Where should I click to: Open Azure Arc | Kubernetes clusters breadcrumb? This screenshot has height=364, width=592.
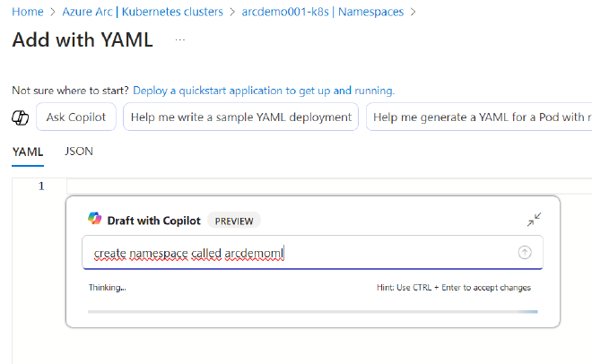pos(143,12)
